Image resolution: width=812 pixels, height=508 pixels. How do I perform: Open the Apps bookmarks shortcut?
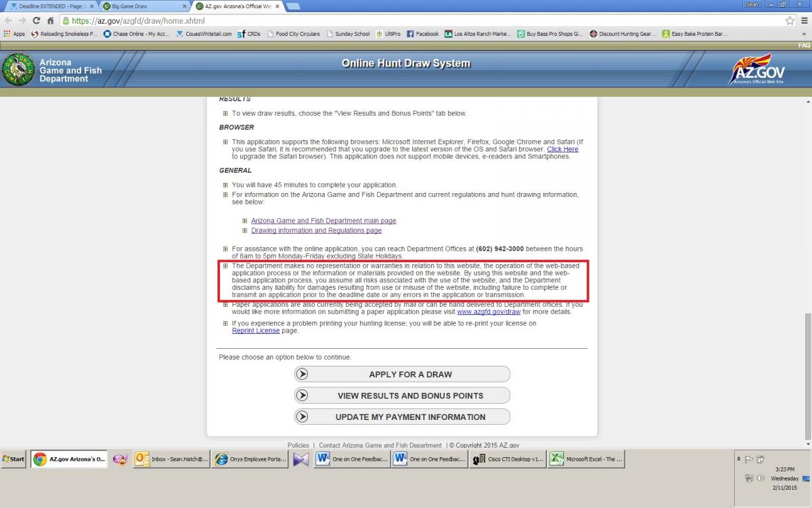14,33
